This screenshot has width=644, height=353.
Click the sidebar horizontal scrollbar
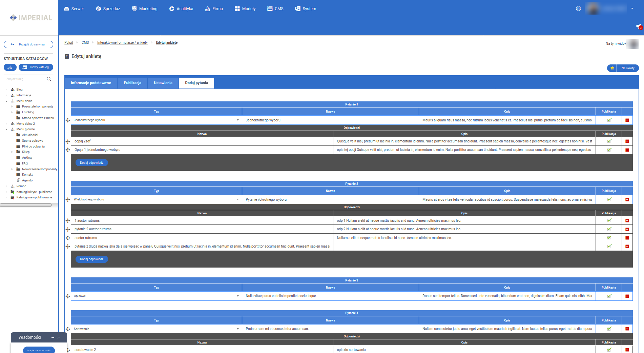click(x=26, y=205)
